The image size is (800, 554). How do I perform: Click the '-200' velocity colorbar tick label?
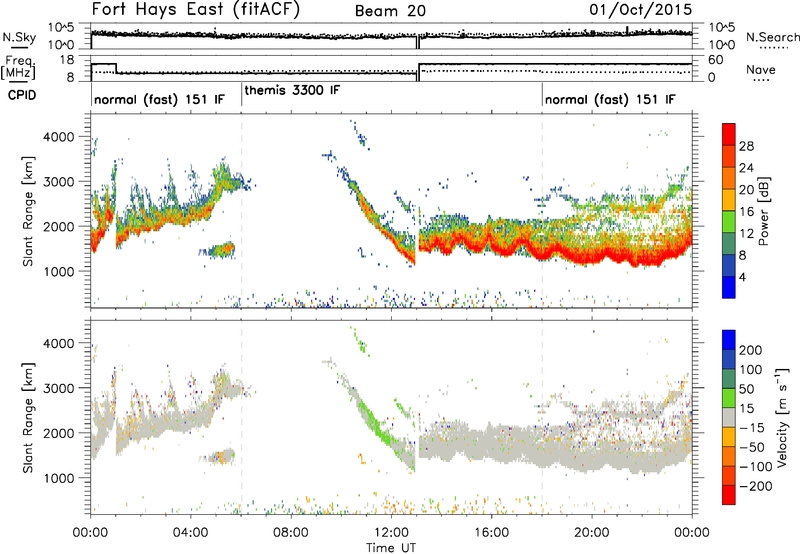coord(754,486)
